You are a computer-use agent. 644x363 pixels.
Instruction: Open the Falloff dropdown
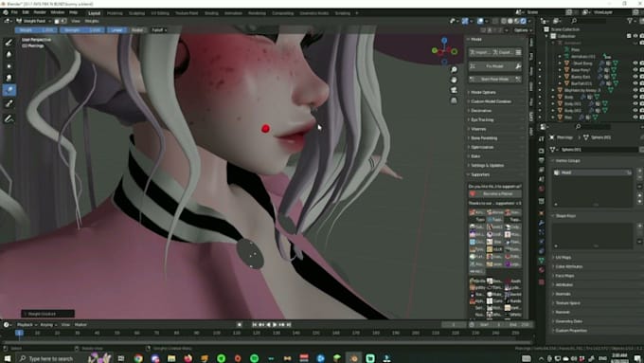(x=159, y=30)
